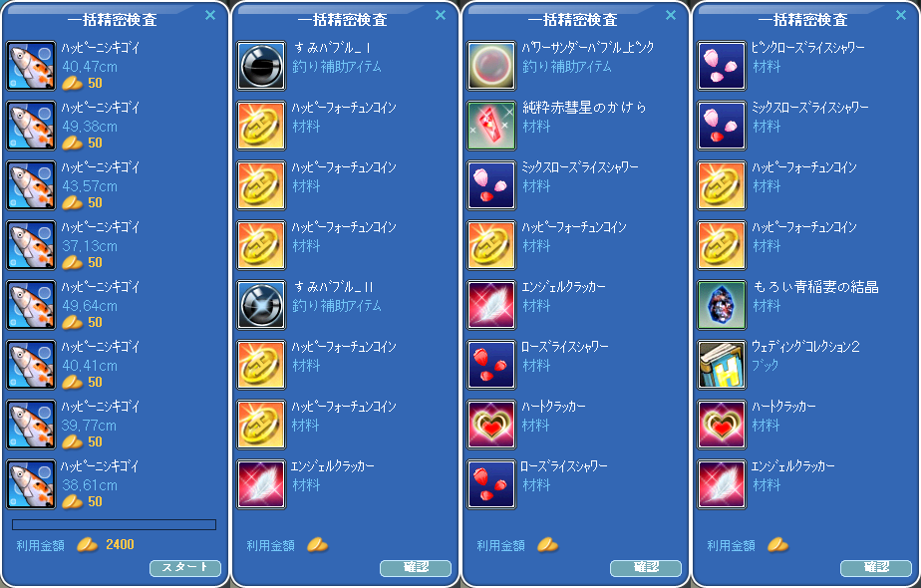Click the 40.47cm ハッピーニシキゴイ fish icon
Image resolution: width=921 pixels, height=588 pixels.
click(x=31, y=66)
